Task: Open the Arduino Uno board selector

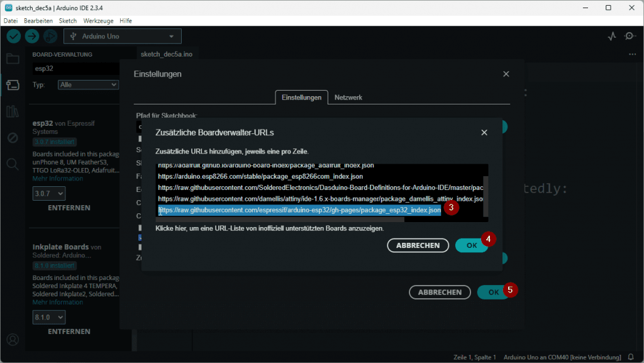Action: click(122, 36)
